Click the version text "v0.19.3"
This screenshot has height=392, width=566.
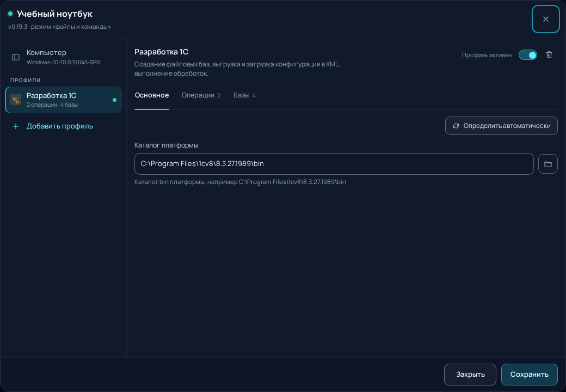coord(17,27)
